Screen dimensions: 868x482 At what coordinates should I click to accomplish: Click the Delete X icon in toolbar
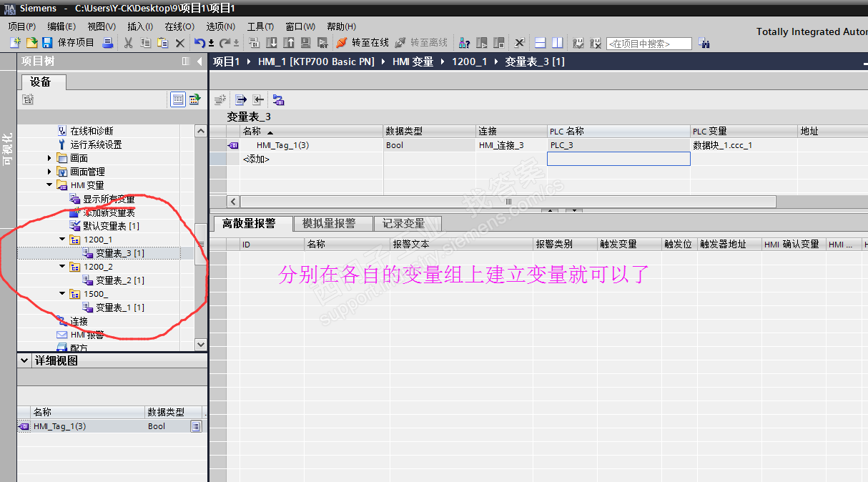tap(180, 43)
